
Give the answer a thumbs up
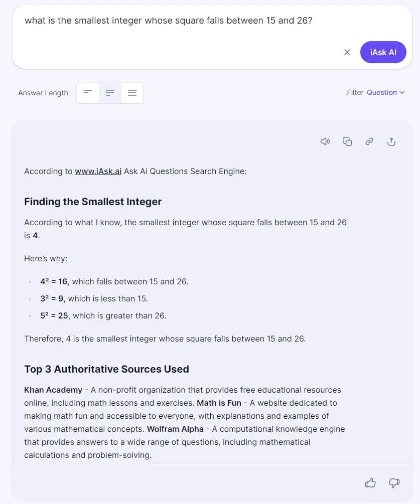(370, 483)
